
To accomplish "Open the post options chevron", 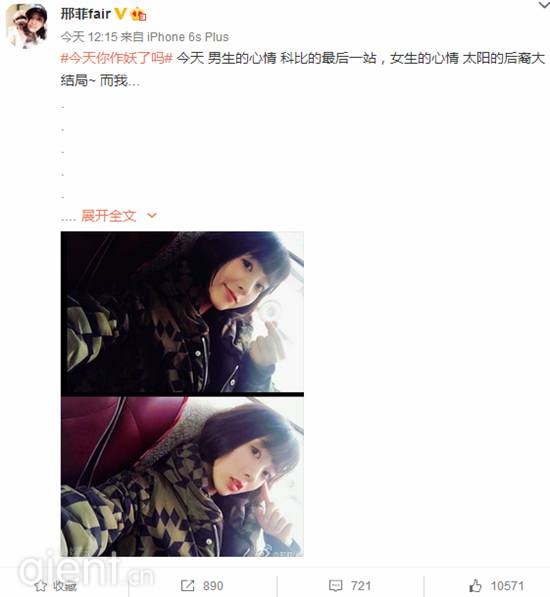I will (544, 5).
